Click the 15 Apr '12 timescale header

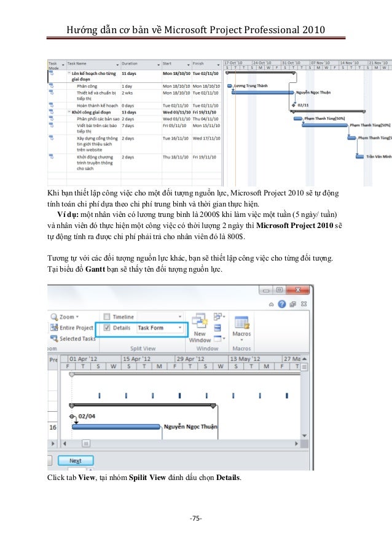pos(148,359)
